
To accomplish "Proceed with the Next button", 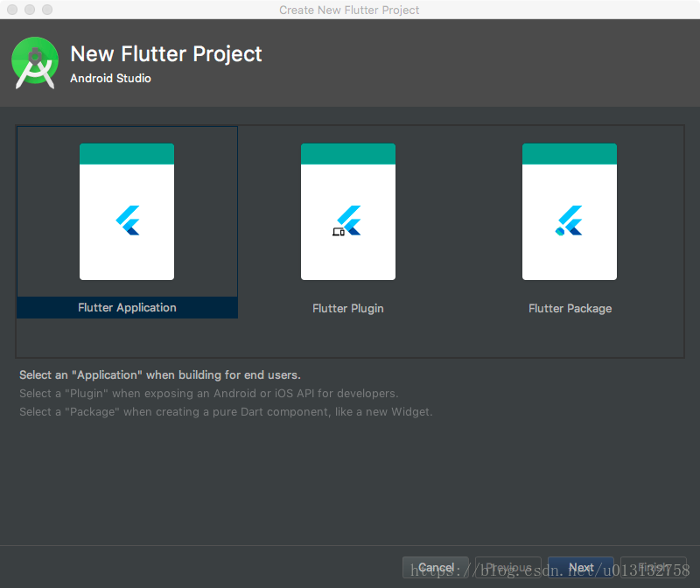I will (581, 568).
